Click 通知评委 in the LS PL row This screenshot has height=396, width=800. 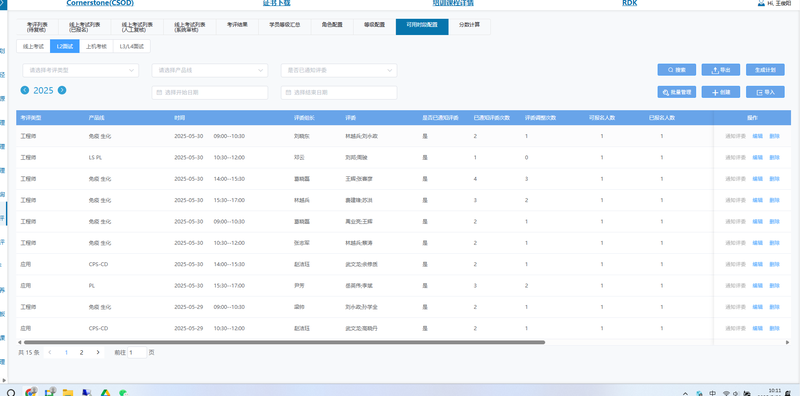coord(736,158)
